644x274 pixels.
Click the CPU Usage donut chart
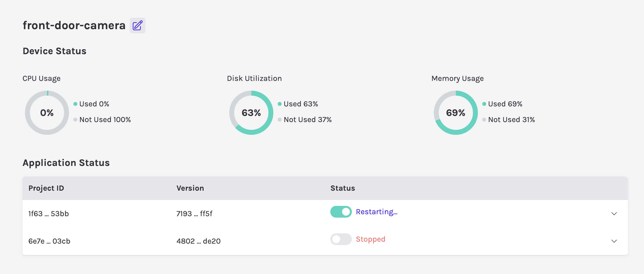[x=47, y=113]
